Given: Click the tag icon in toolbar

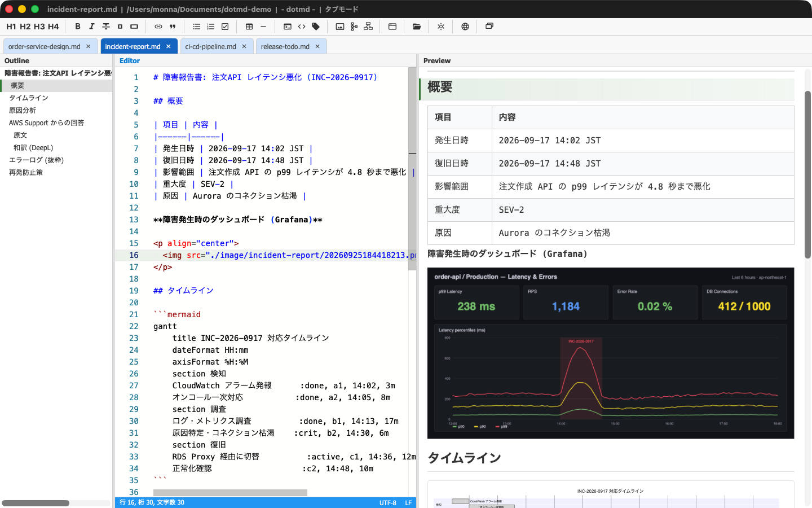Looking at the screenshot, I should 316,27.
